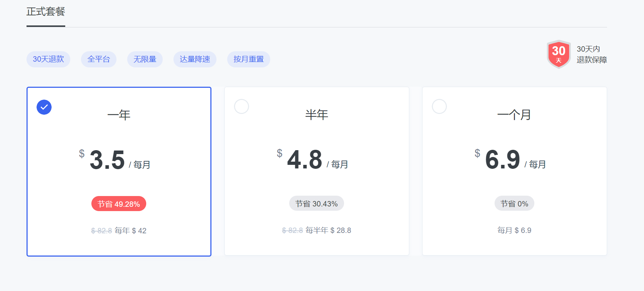Select the checked one-year plan radio button
This screenshot has width=644, height=291.
tap(44, 107)
